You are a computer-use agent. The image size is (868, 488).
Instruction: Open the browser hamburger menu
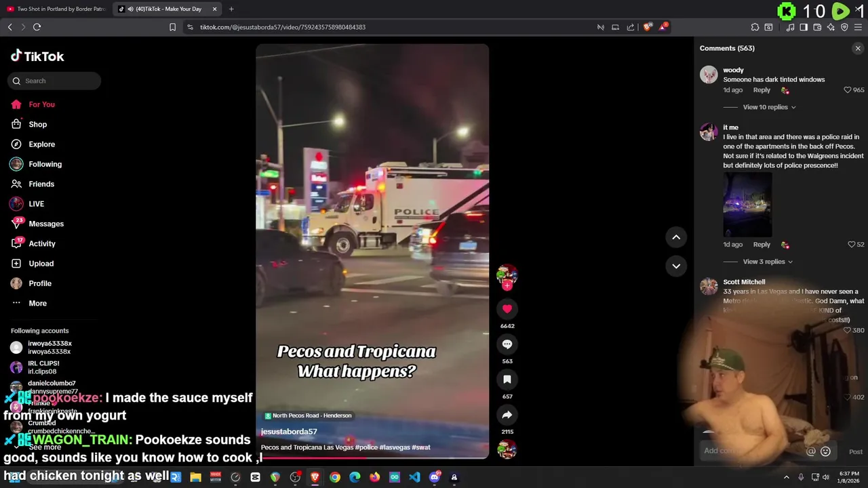[x=858, y=27]
